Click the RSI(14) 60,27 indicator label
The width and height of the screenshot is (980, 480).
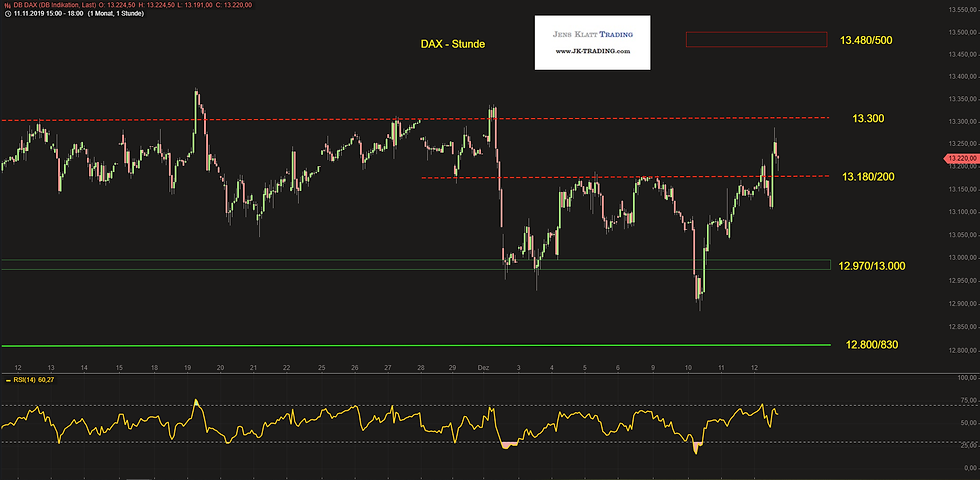pos(31,379)
